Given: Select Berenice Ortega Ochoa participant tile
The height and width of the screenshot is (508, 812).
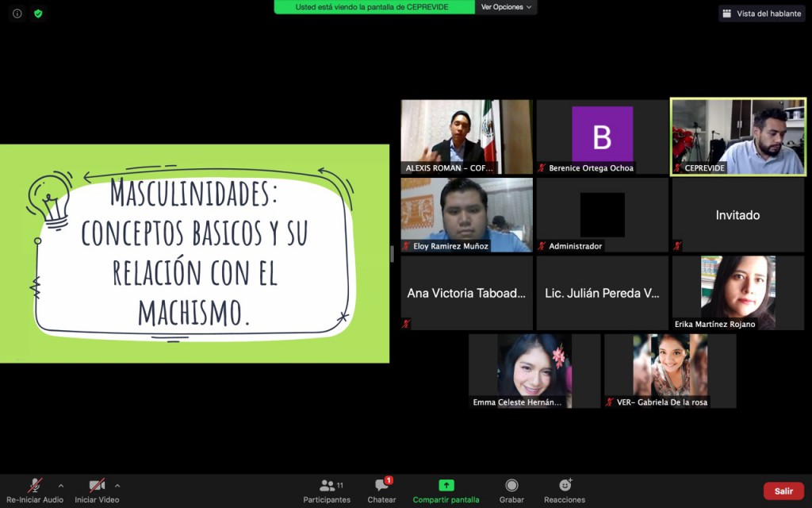Looking at the screenshot, I should (x=603, y=137).
